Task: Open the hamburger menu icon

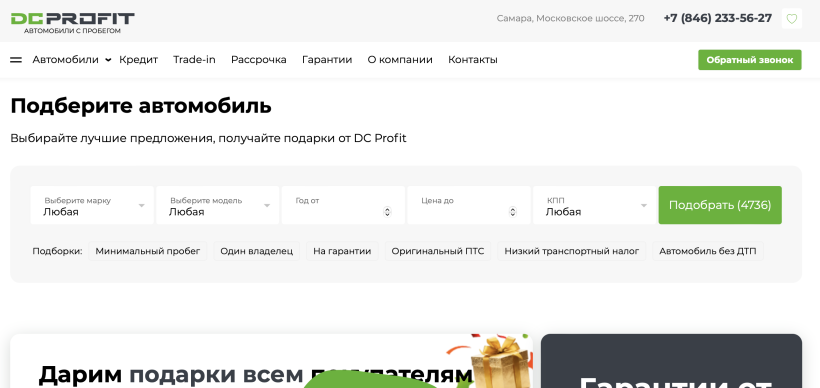Action: click(16, 60)
